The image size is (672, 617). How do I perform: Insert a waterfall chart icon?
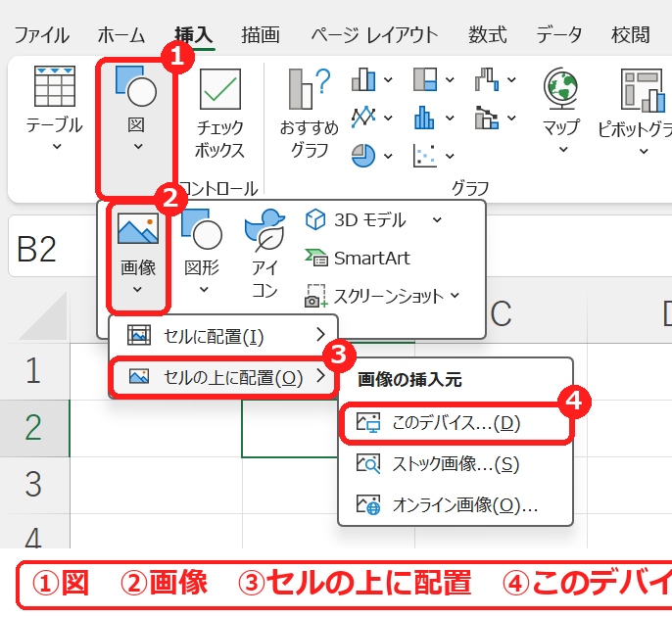[x=487, y=79]
